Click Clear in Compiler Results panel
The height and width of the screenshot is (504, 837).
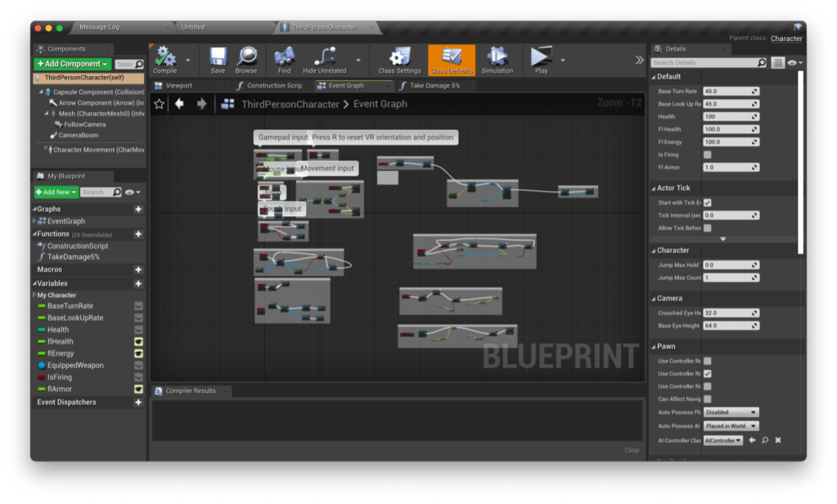pos(632,450)
